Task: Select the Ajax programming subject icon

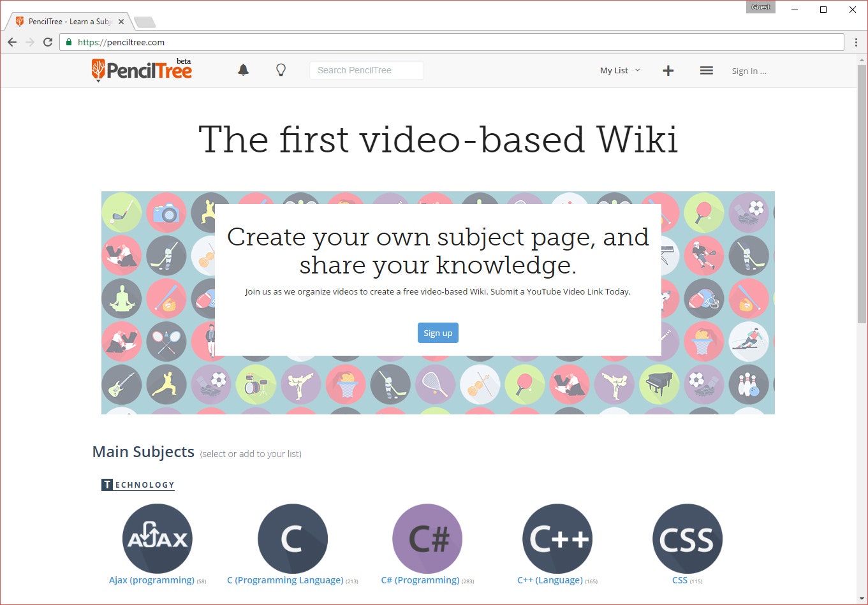Action: click(157, 539)
